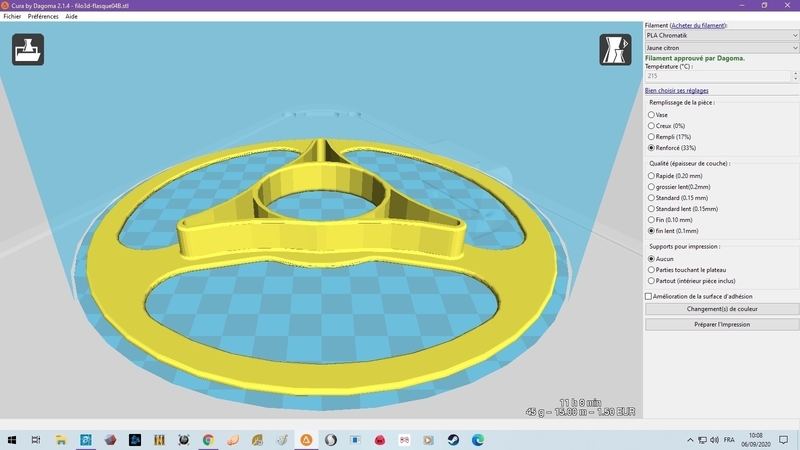Click Changement(s) de couleur button

pyautogui.click(x=722, y=309)
